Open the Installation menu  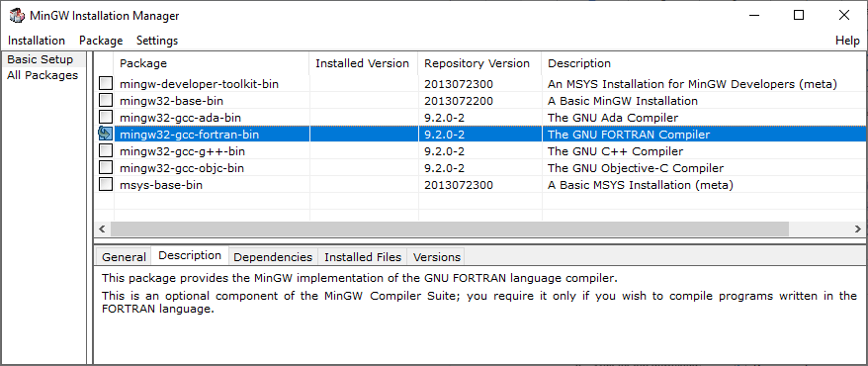click(37, 41)
